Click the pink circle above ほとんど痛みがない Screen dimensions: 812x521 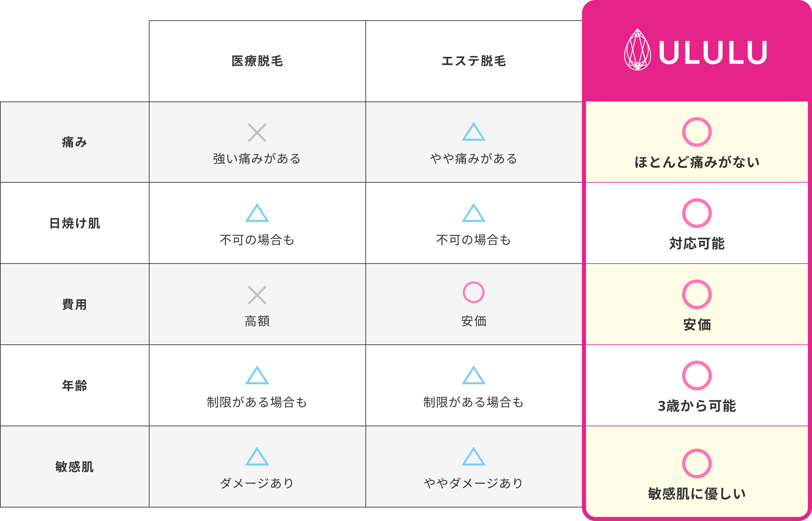pyautogui.click(x=697, y=132)
